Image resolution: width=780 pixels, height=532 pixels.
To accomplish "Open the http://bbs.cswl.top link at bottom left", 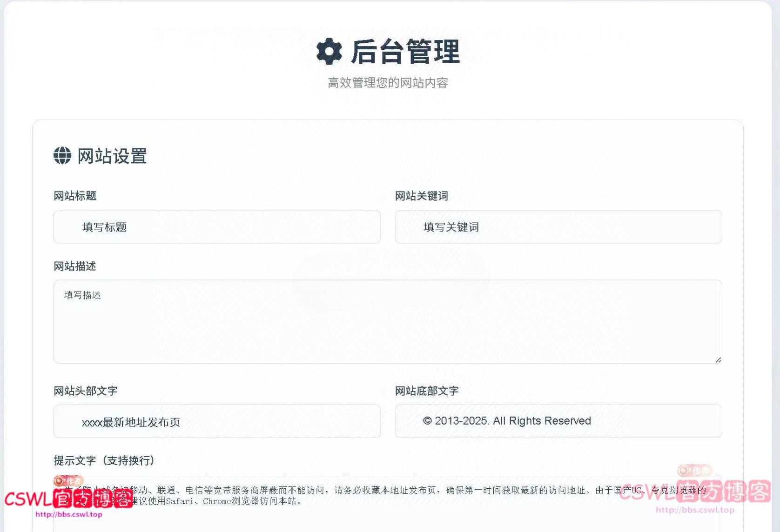I will [69, 515].
